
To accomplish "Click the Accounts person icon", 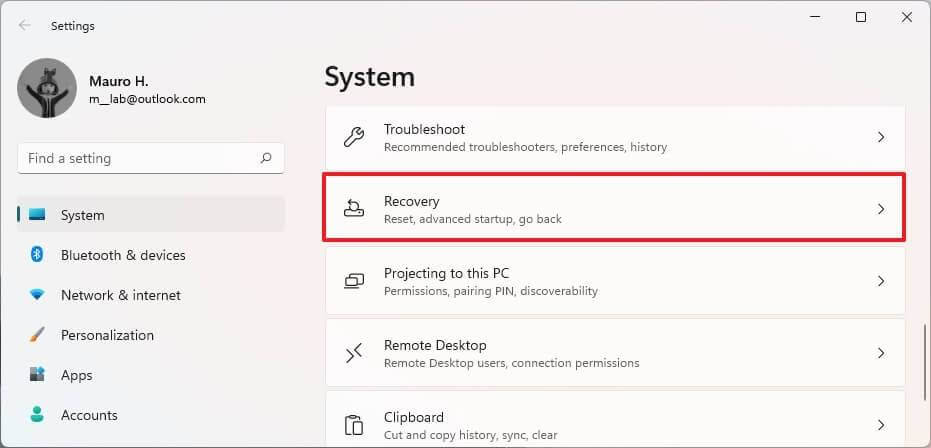I will (37, 414).
